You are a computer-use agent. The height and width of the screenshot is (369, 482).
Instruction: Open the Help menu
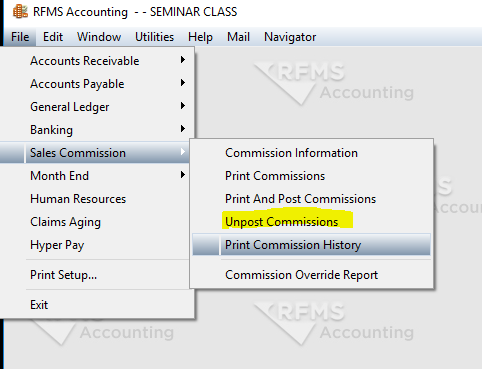coord(200,37)
